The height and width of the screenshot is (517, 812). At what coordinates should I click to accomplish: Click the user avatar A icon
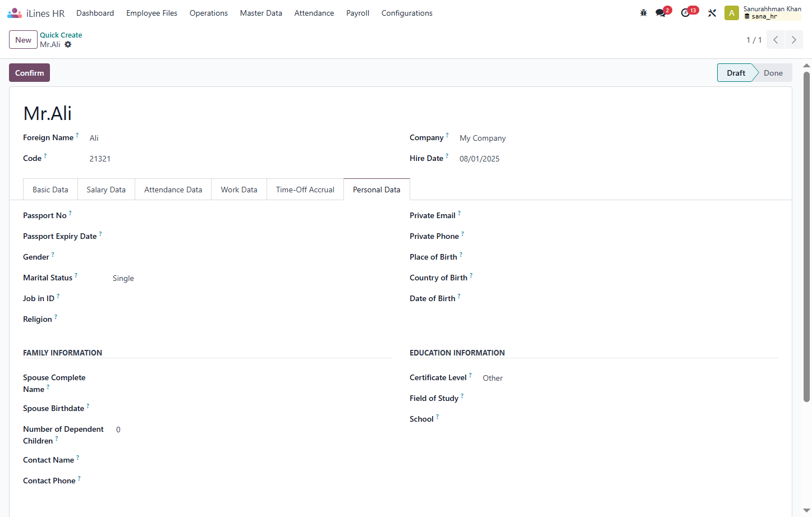tap(732, 13)
